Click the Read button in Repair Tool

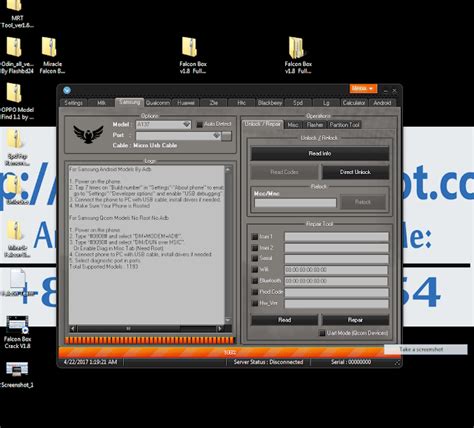[284, 320]
